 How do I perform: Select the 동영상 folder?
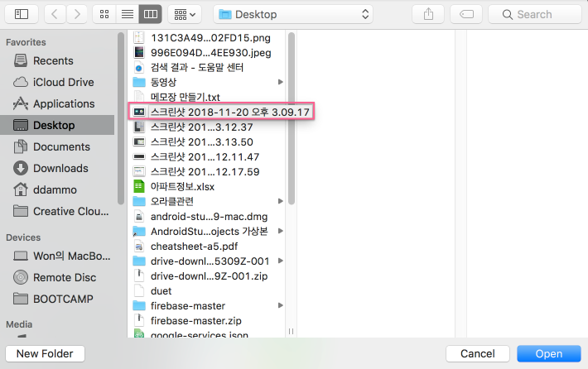pyautogui.click(x=206, y=82)
